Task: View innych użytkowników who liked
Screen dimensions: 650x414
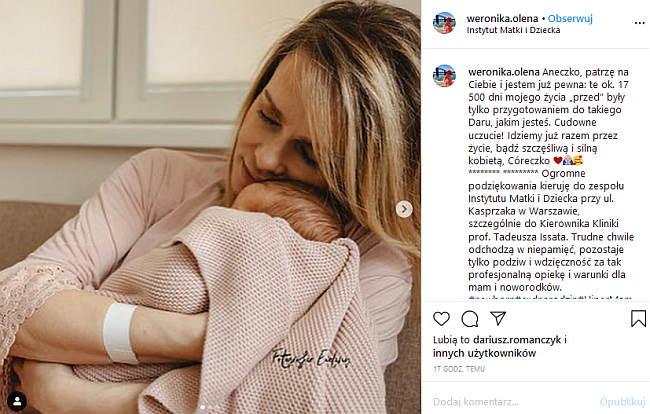Action: tap(485, 353)
